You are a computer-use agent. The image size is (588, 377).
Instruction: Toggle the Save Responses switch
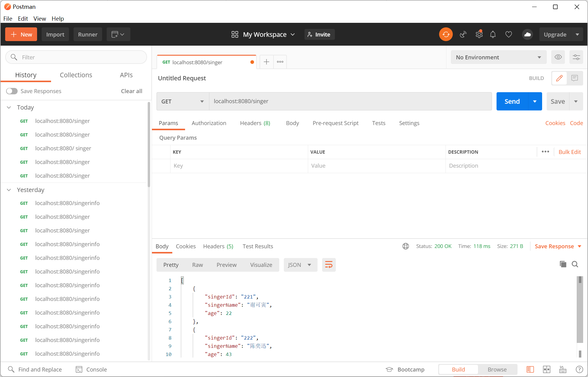point(12,91)
